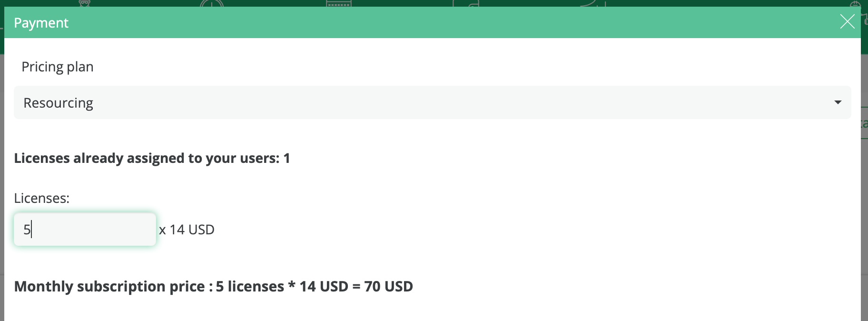Click the word Resourcing in the plan field
This screenshot has height=321, width=868.
58,103
